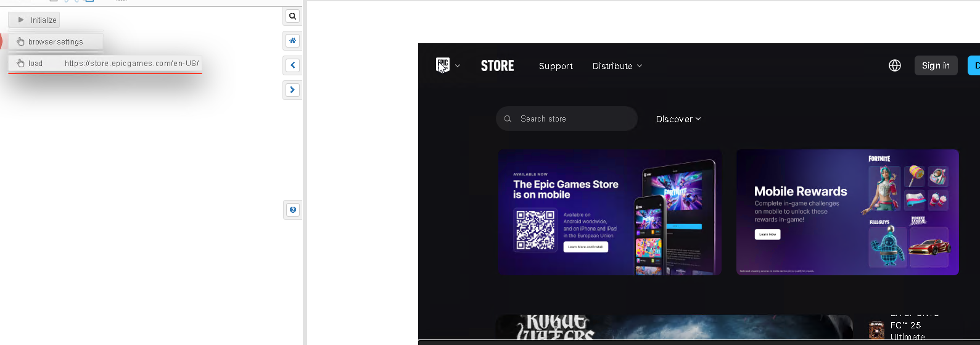
Task: Click the home icon in side toolbar
Action: coord(292,41)
